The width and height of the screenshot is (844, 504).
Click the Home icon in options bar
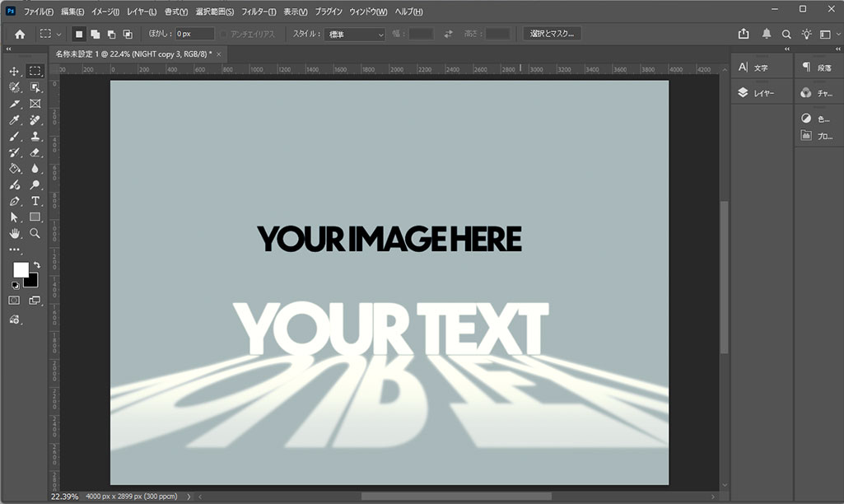[20, 34]
